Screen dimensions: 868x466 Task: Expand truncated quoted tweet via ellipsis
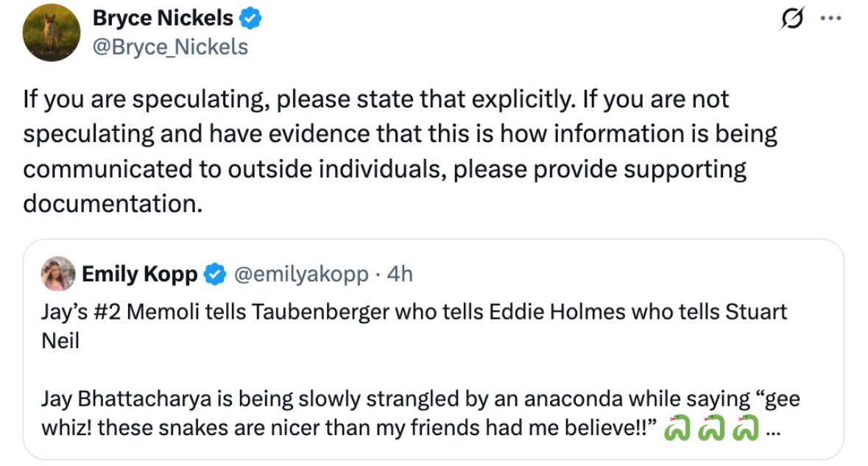coord(773,432)
